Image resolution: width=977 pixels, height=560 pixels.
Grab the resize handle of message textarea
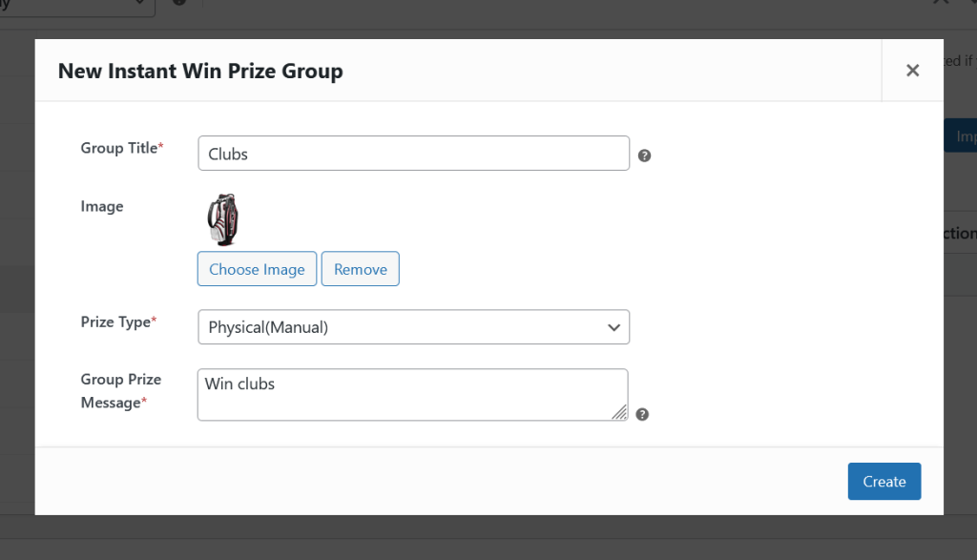coord(619,412)
